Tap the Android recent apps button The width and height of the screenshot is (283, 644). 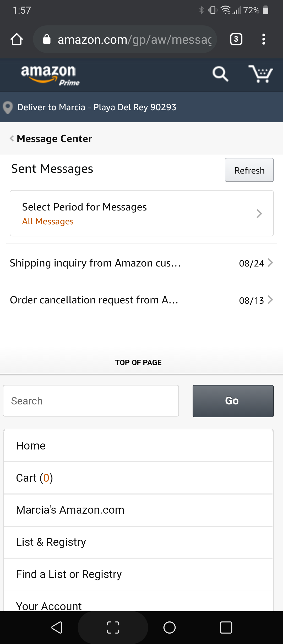tap(226, 628)
